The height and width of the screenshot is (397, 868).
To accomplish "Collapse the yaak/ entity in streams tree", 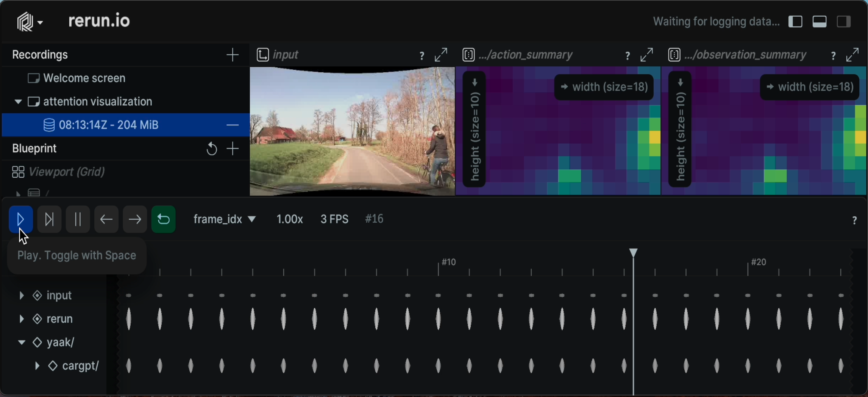I will (22, 342).
